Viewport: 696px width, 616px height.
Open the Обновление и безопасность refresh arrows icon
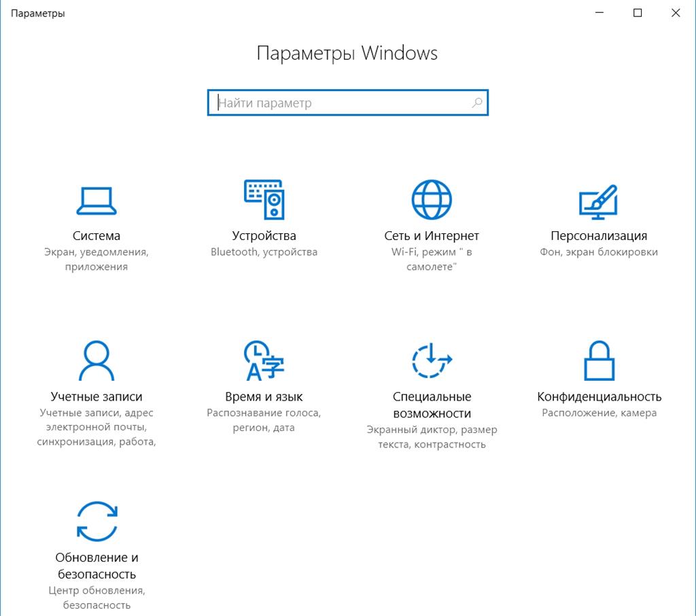(97, 521)
